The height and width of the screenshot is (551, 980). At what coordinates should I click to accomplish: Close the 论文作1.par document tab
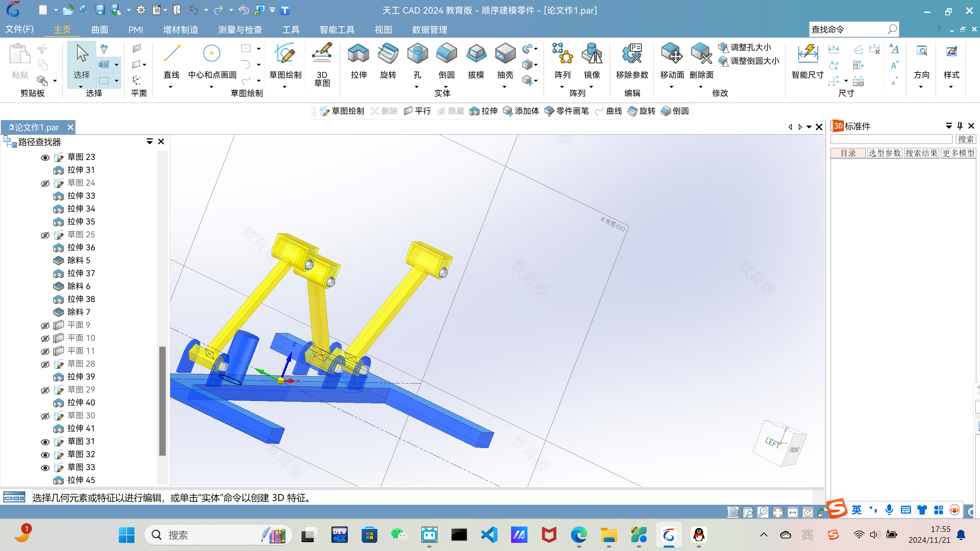(x=70, y=127)
